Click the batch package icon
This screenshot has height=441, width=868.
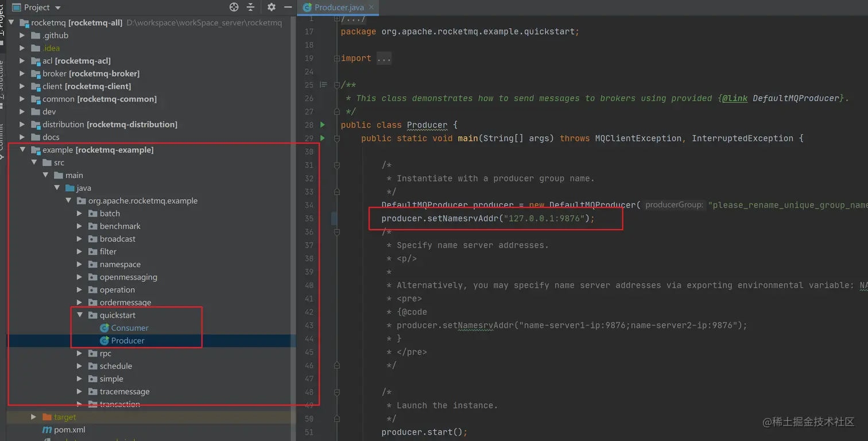[93, 214]
